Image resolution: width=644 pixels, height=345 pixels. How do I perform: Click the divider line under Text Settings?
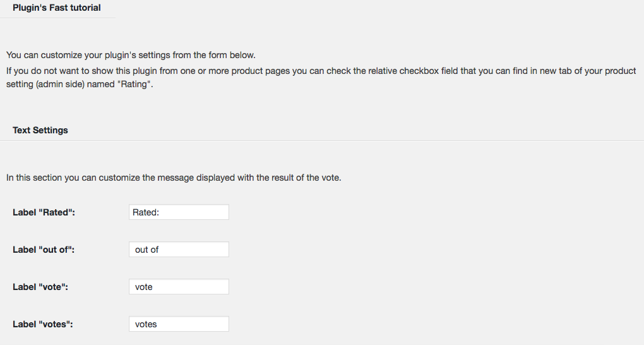(322, 141)
